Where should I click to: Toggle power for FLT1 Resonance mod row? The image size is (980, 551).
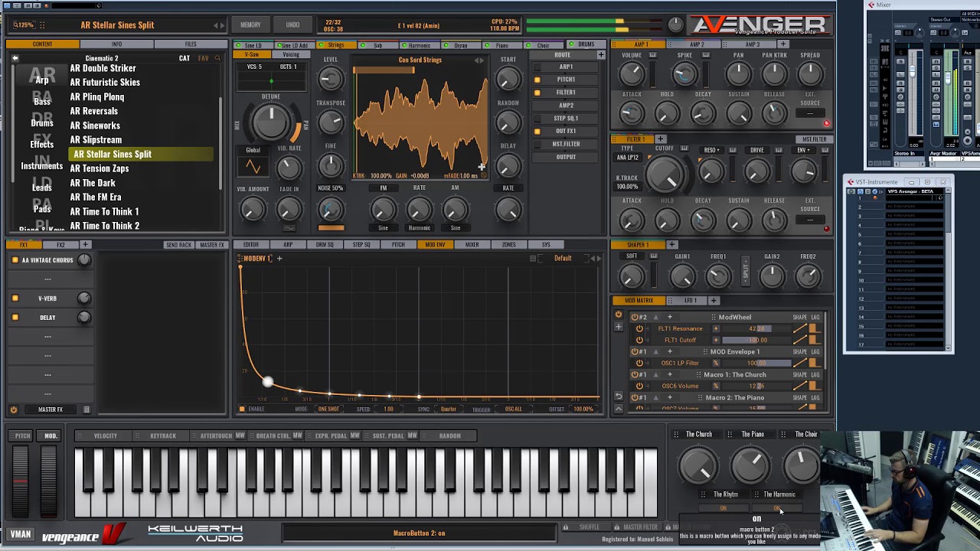click(x=640, y=329)
